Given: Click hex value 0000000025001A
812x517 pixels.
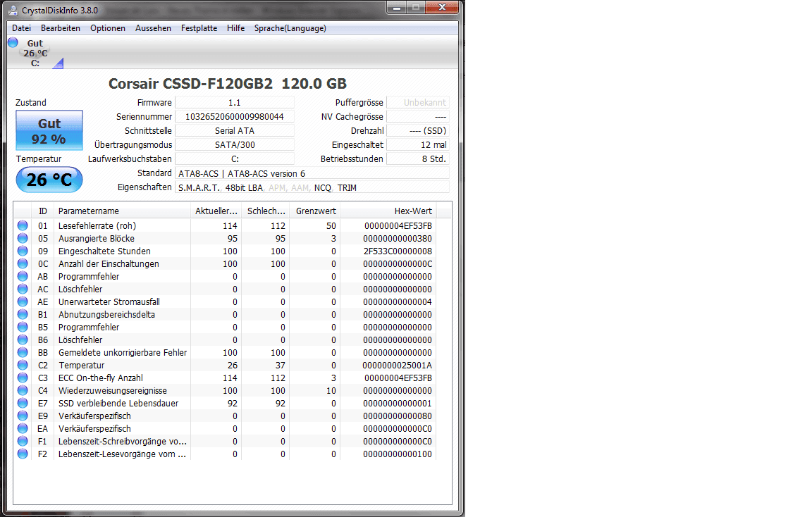Looking at the screenshot, I should pos(398,365).
